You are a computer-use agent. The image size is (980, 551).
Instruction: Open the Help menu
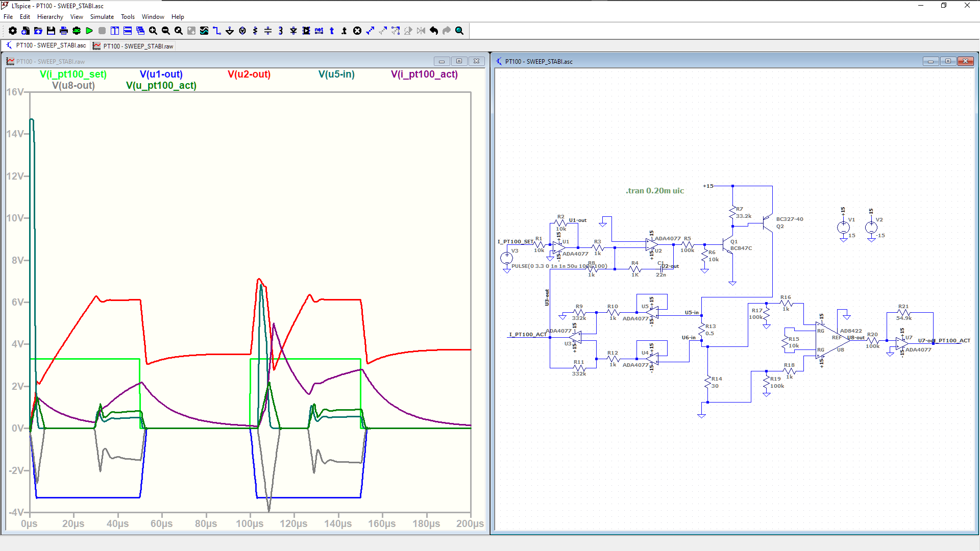click(178, 17)
